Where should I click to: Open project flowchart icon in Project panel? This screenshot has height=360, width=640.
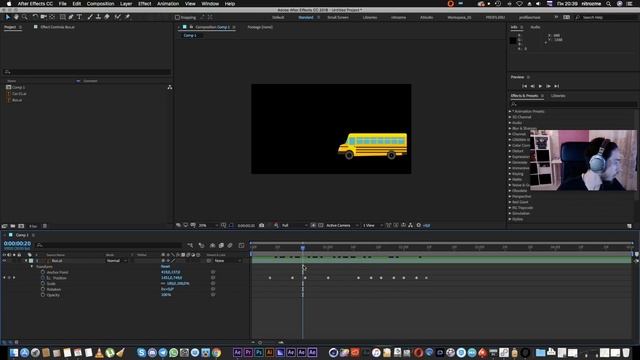coord(170,87)
